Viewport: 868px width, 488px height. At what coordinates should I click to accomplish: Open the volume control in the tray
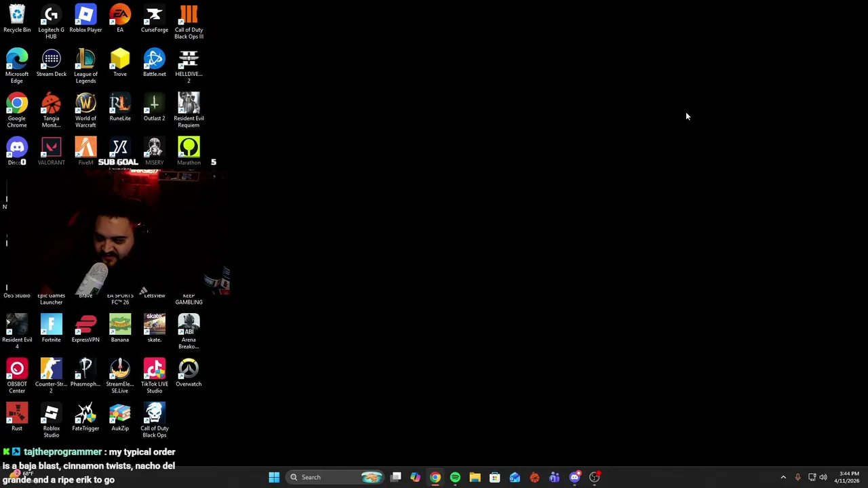[x=823, y=477]
